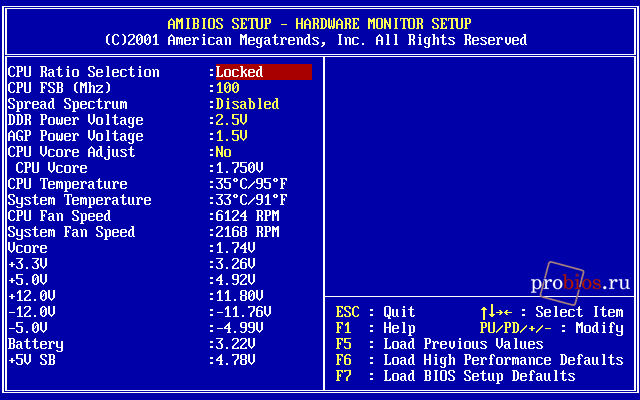Click the Battery label
The image size is (640, 400).
coord(36,344)
